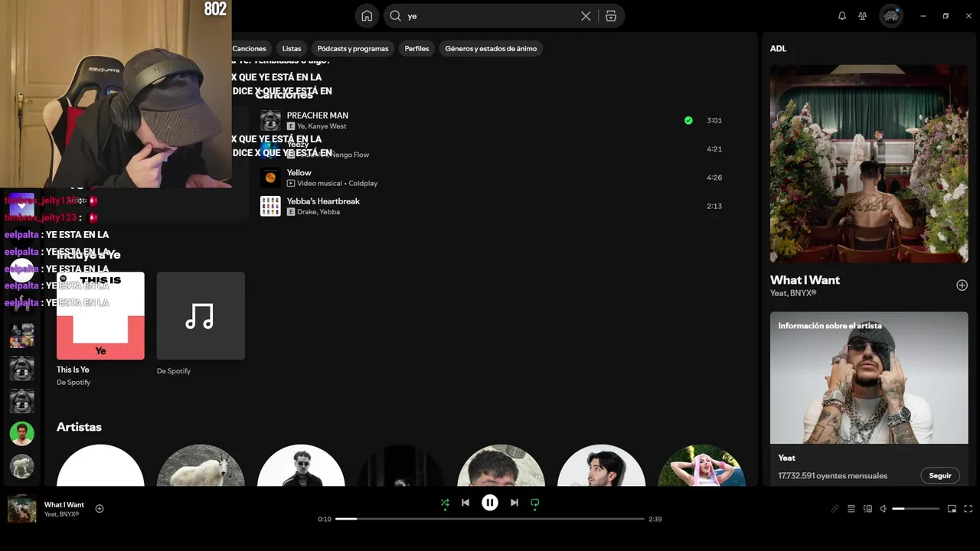
Task: Toggle the green saved check on PREACHER MAN
Action: 688,120
